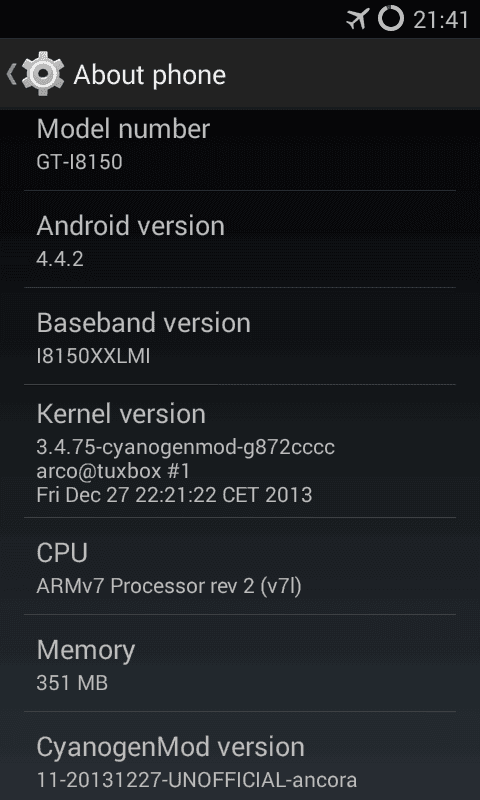Tap the airplane mode status icon
Viewport: 480px width, 800px height.
click(358, 19)
